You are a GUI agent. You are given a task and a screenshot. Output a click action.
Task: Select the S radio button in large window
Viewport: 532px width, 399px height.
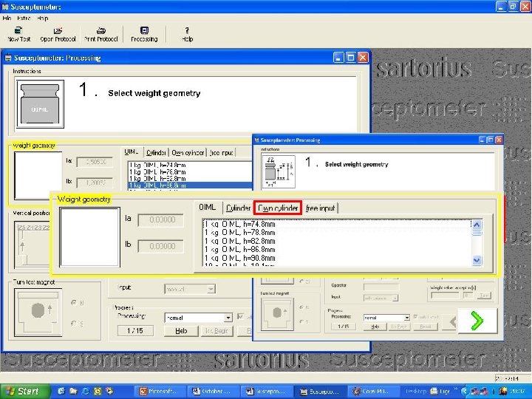click(x=74, y=324)
